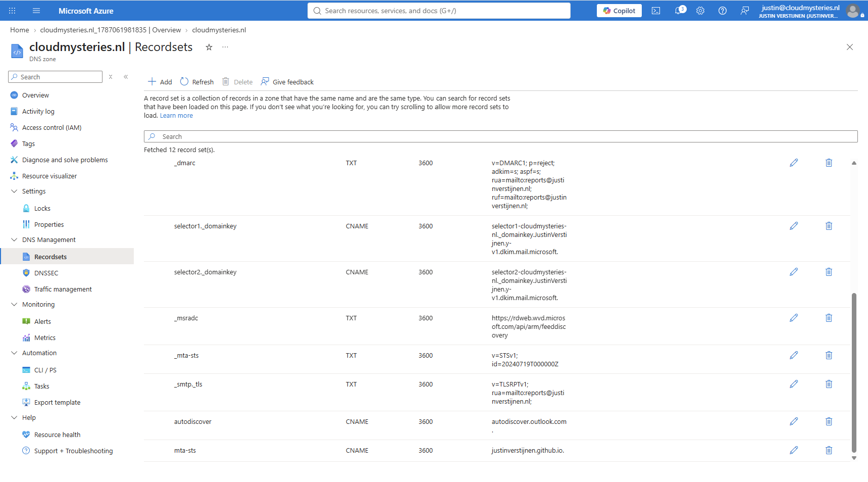Screen dimensions: 868x482
Task: Edit the _smtp._tls TXT record
Action: [794, 384]
